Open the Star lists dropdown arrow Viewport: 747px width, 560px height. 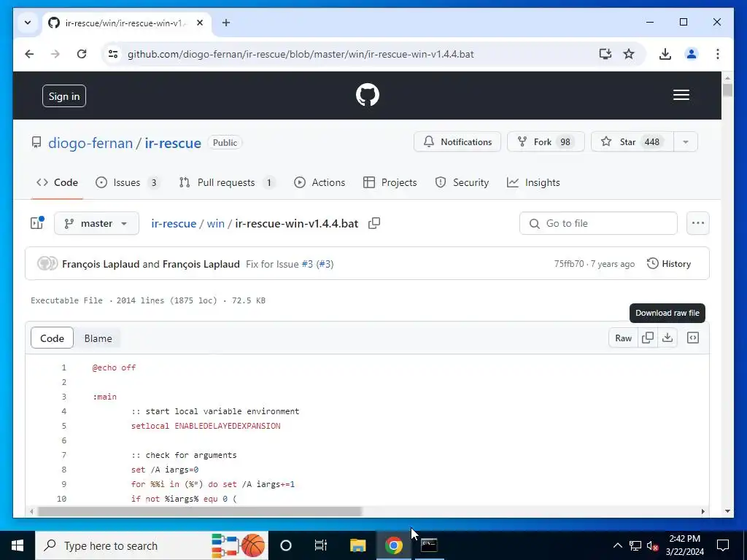(x=686, y=142)
